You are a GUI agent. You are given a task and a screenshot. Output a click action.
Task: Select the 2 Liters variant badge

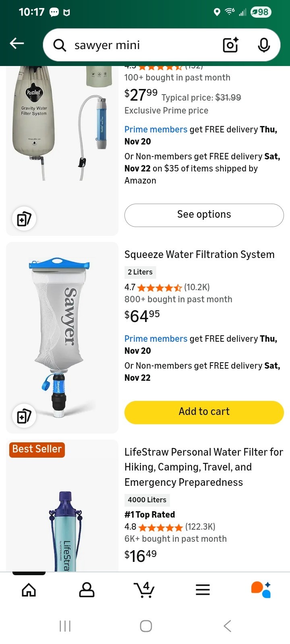[x=140, y=272]
